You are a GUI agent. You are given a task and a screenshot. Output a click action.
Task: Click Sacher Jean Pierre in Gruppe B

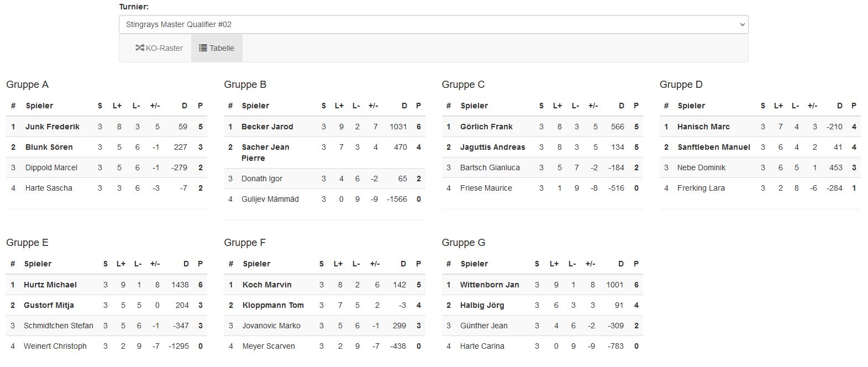265,153
